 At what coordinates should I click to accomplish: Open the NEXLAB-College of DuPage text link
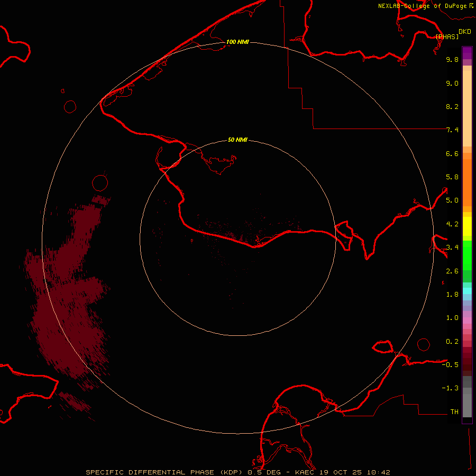[422, 6]
